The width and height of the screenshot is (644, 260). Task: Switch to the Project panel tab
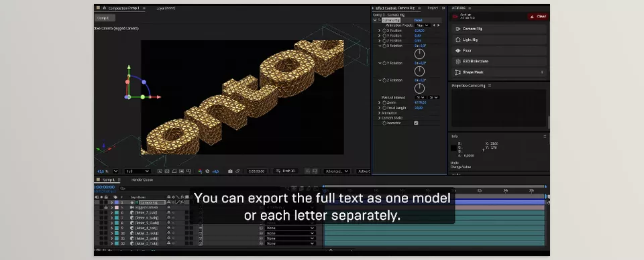[x=433, y=8]
